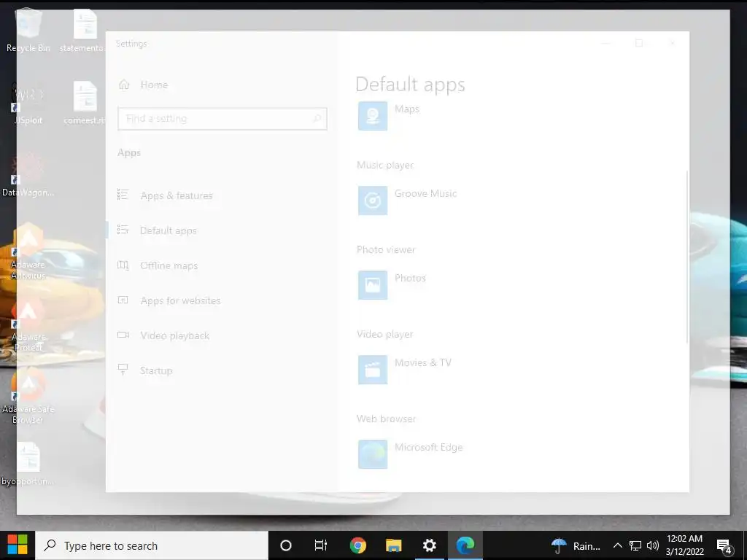Screen dimensions: 747x560
Task: Open Google Chrome from taskbar
Action: pyautogui.click(x=357, y=545)
